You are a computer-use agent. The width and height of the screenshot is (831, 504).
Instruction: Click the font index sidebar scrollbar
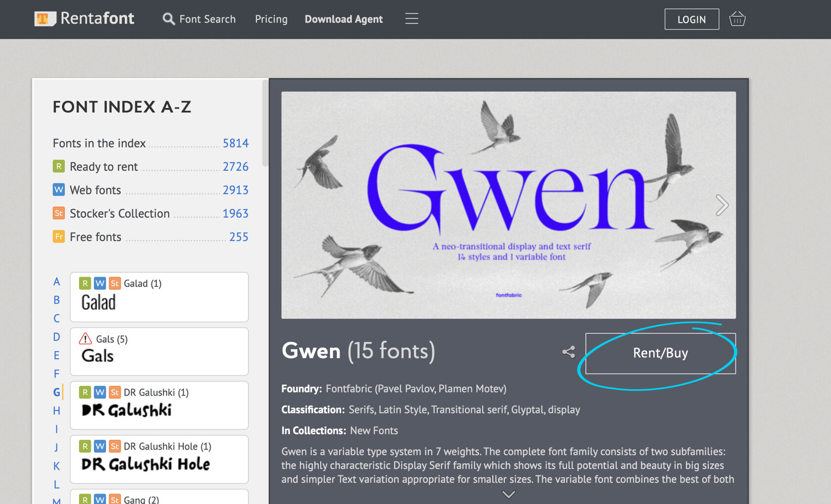[x=265, y=124]
